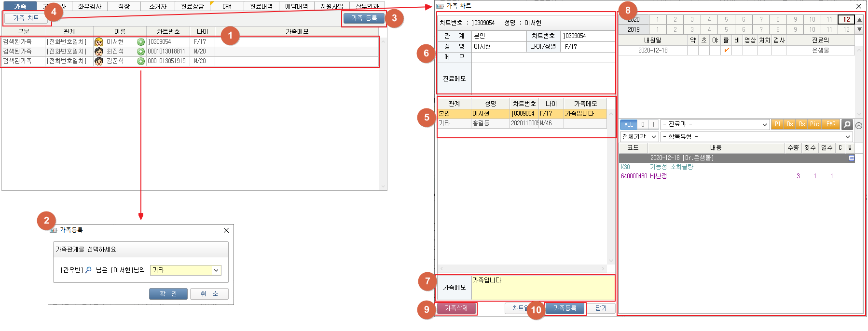Click green plus icon in 김준식 row
Screen dimensions: 868x331
(141, 61)
